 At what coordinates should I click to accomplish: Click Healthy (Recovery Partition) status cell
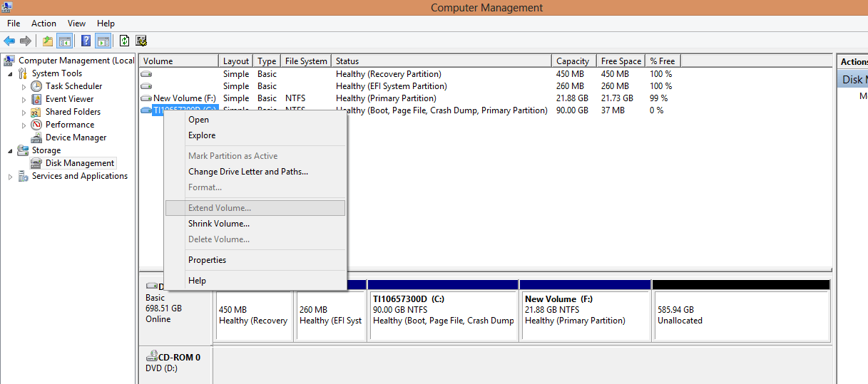[x=389, y=74]
